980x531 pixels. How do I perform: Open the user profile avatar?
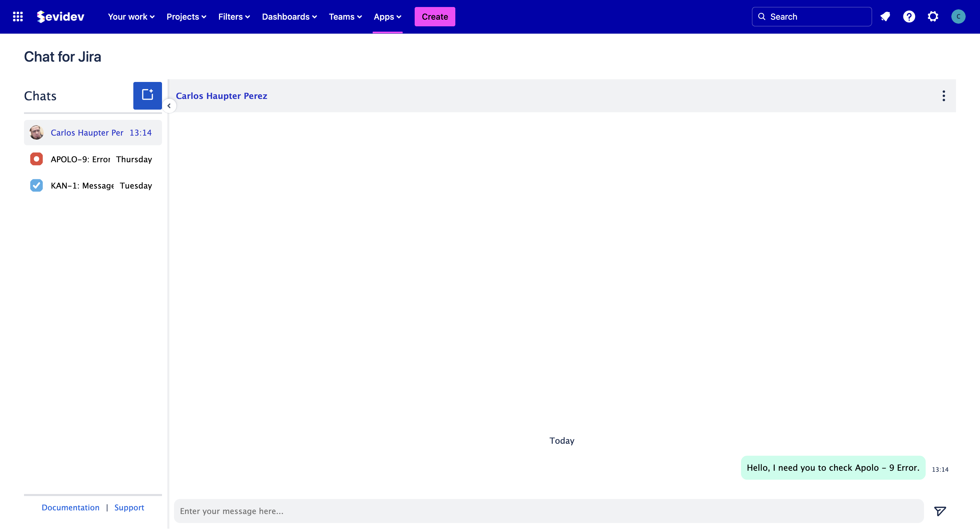(x=958, y=17)
